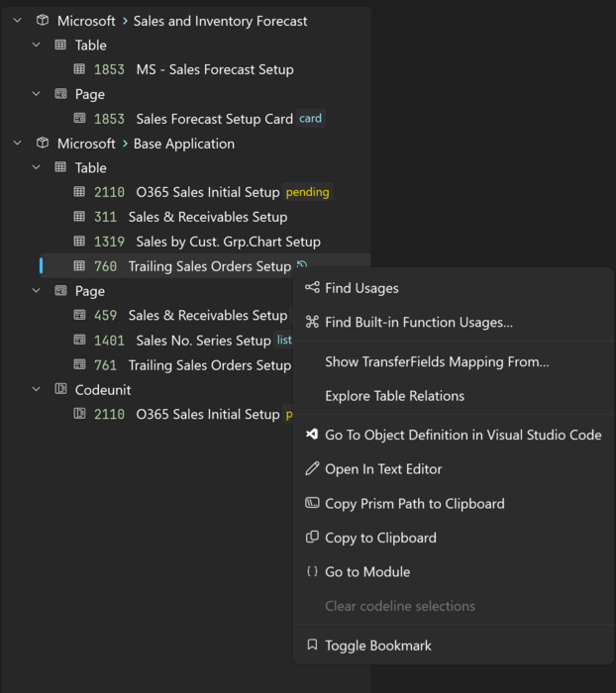Select Explore Table Relations
Image resolution: width=616 pixels, height=693 pixels.
pyautogui.click(x=455, y=396)
